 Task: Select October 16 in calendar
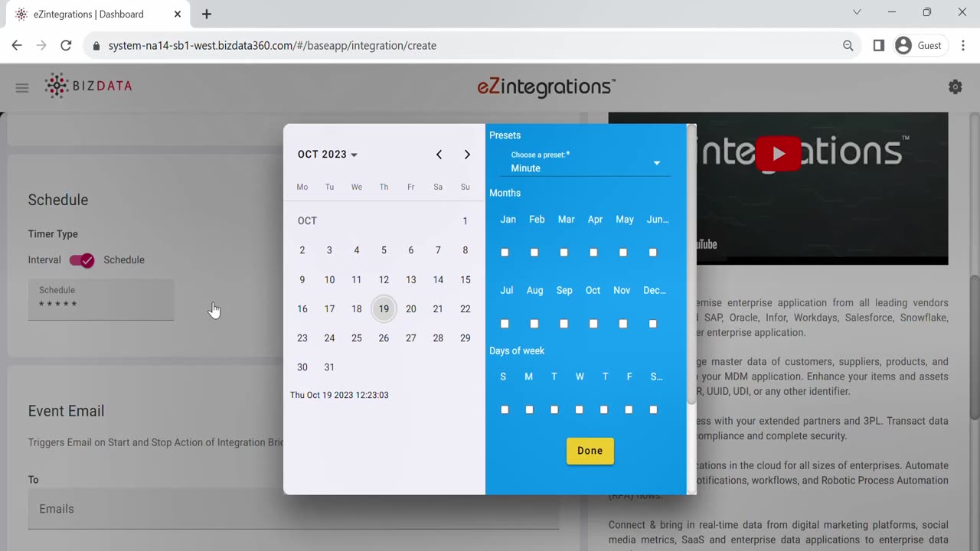coord(302,309)
